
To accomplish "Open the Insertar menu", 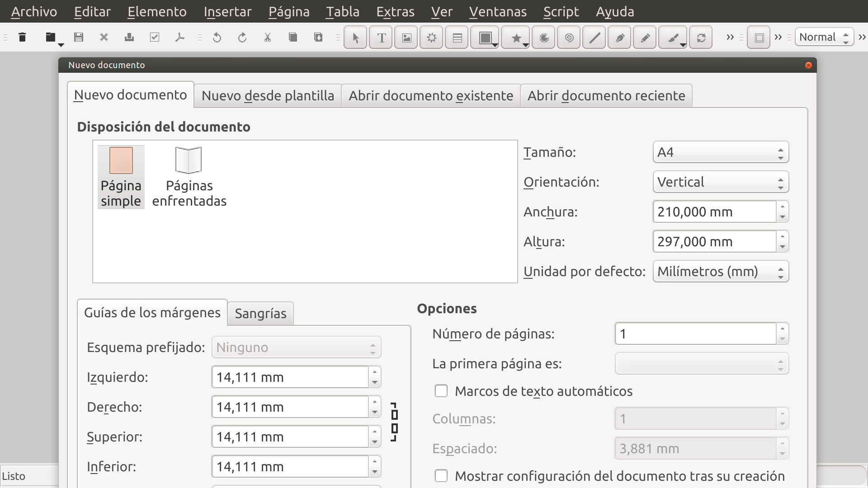I will tap(227, 11).
